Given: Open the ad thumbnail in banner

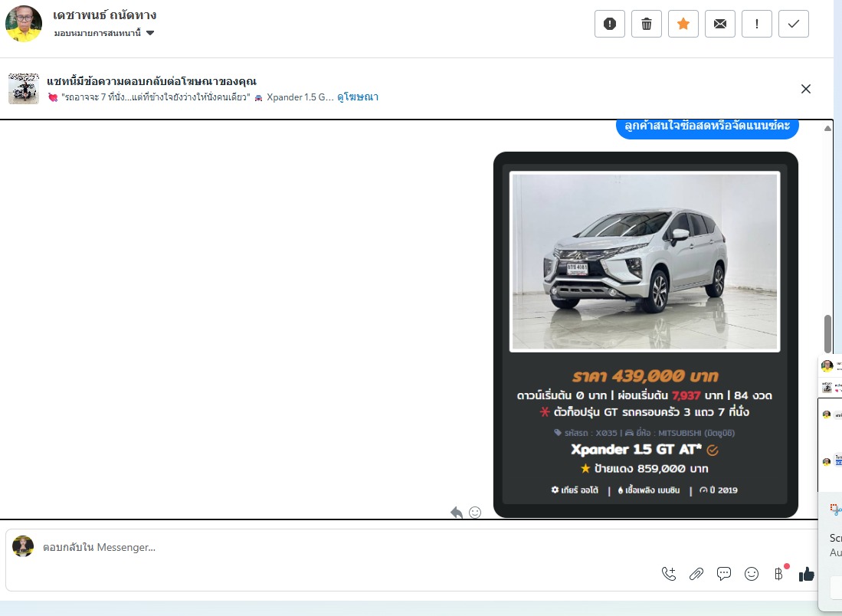Looking at the screenshot, I should tap(24, 89).
